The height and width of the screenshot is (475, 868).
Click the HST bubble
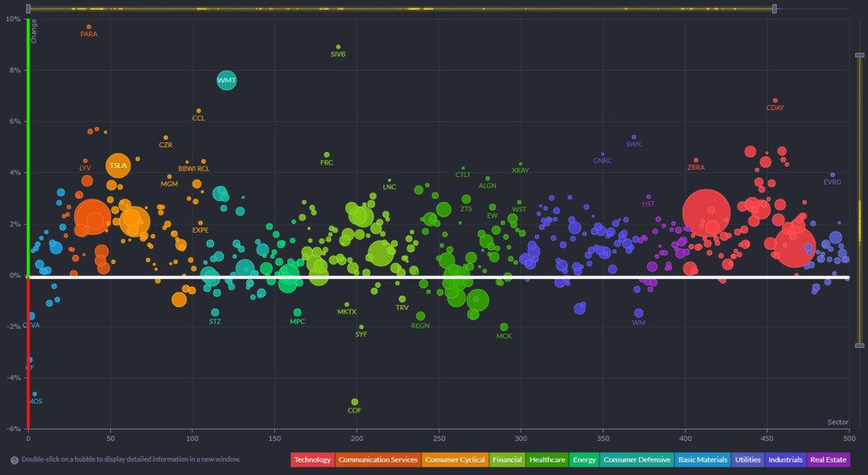[x=649, y=197]
